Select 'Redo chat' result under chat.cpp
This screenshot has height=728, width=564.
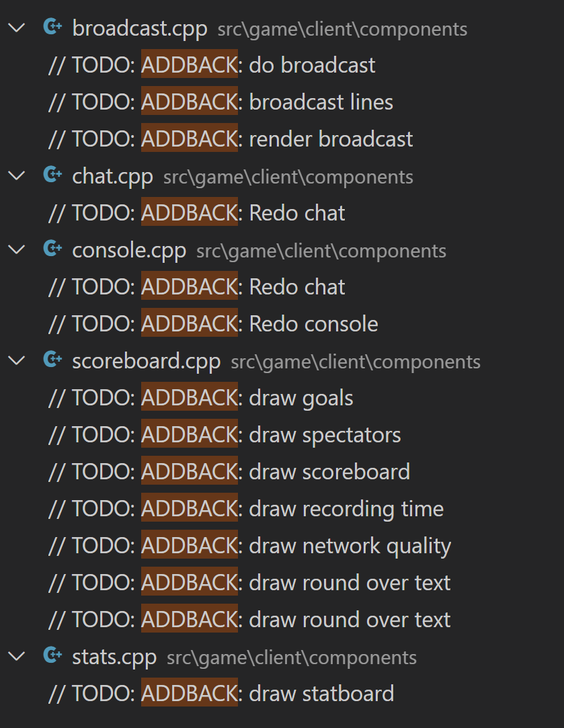click(196, 212)
